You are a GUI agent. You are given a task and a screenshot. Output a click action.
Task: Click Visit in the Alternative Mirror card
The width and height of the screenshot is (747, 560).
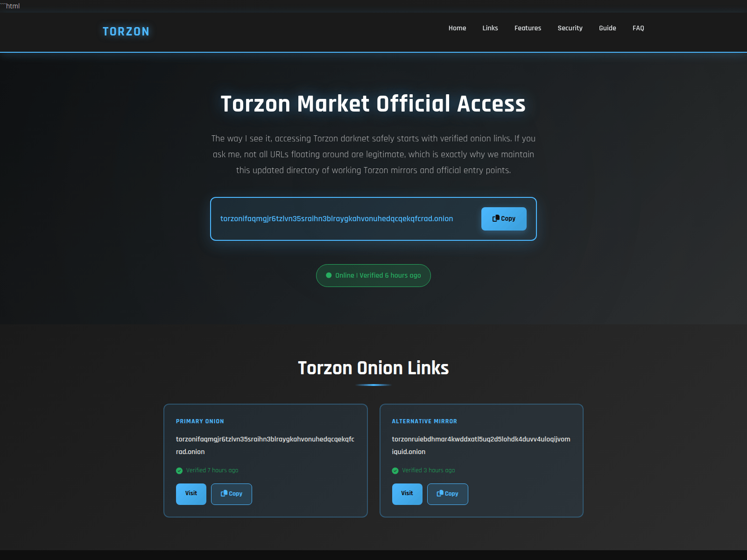tap(407, 494)
